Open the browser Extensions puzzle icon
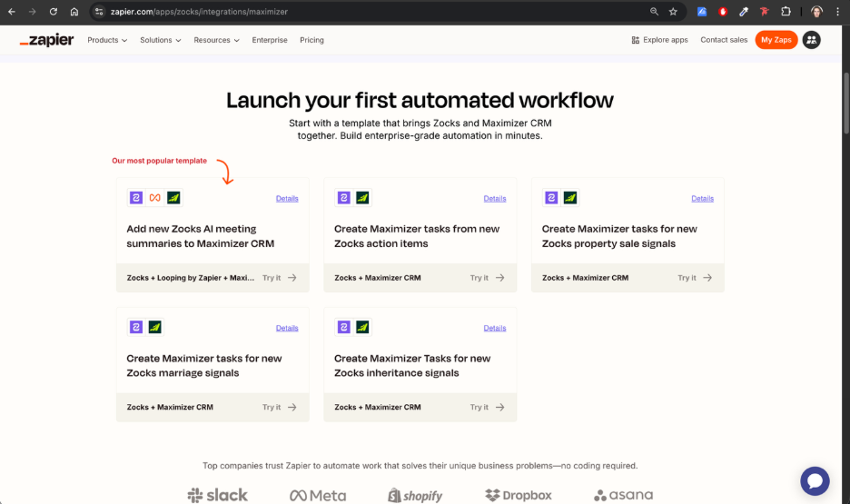850x504 pixels. [x=786, y=12]
